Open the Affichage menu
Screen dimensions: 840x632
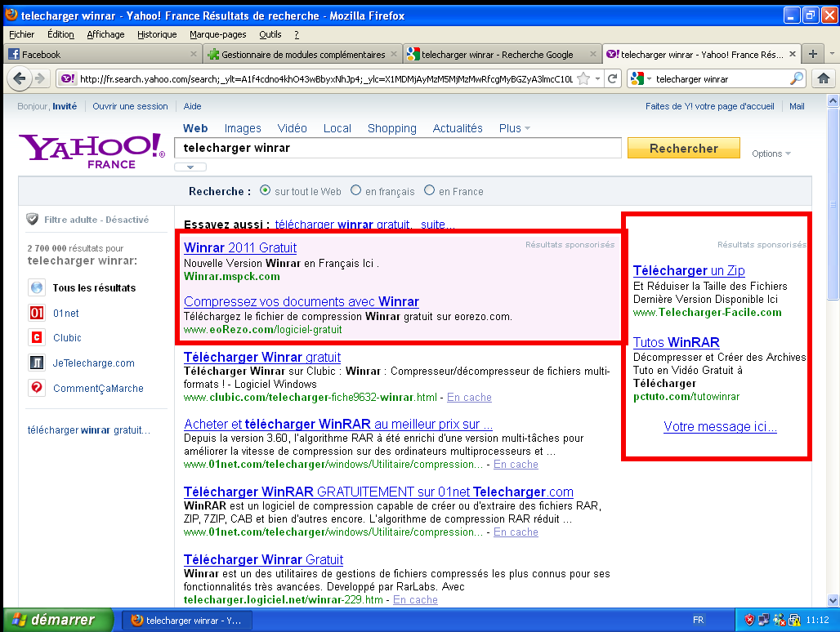(105, 34)
